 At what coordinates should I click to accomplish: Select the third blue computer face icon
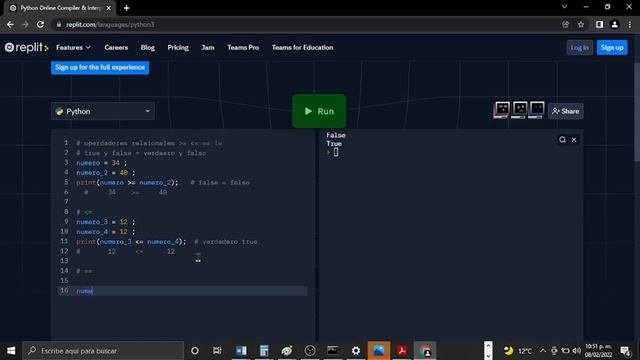coord(537,110)
